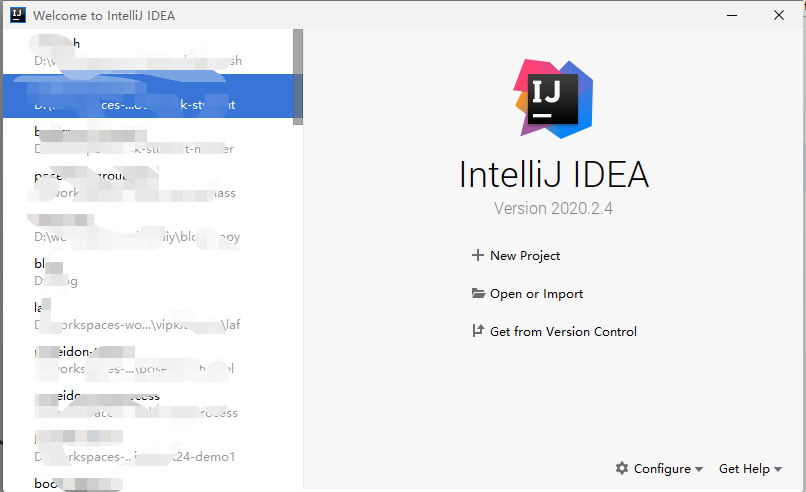
Task: Click the IntelliJ IDEA logo in center
Action: [554, 99]
